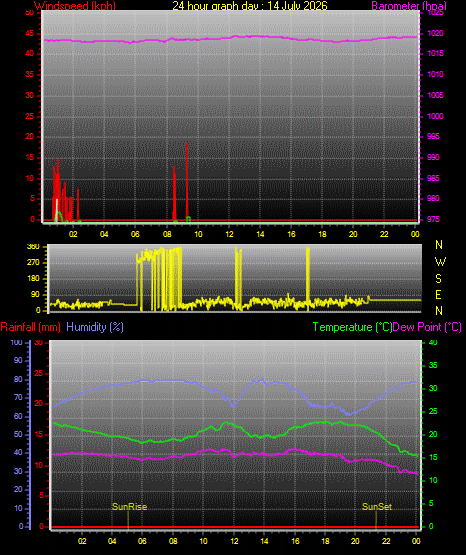Click the yellow wind direction spike near 17

point(308,278)
